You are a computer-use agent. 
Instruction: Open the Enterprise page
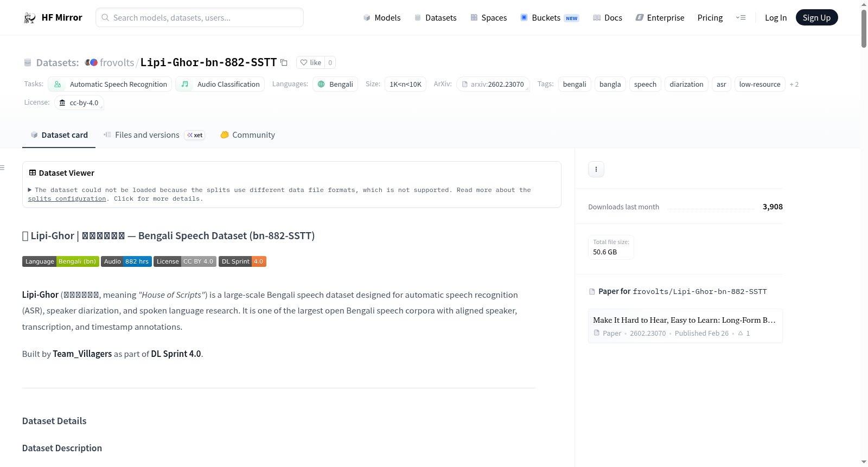coord(660,18)
